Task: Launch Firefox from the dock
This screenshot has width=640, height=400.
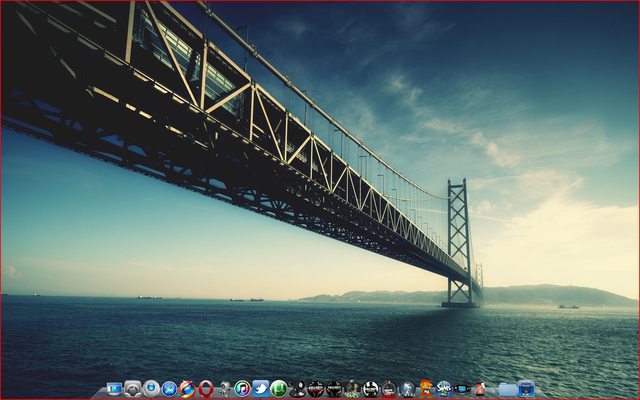Action: click(x=187, y=389)
